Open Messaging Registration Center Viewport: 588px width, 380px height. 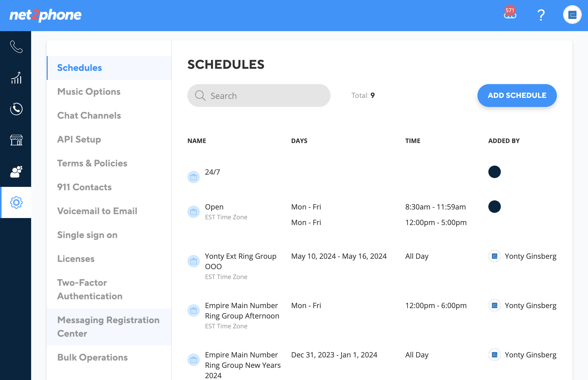tap(109, 327)
